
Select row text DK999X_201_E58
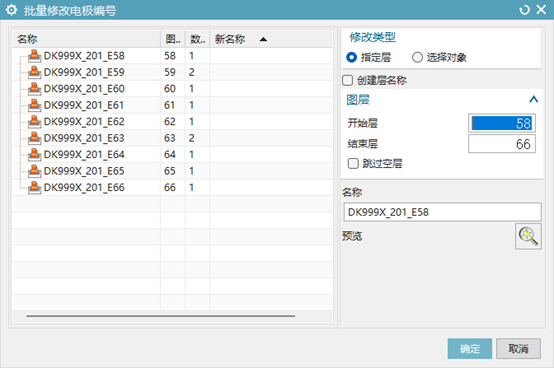click(84, 56)
